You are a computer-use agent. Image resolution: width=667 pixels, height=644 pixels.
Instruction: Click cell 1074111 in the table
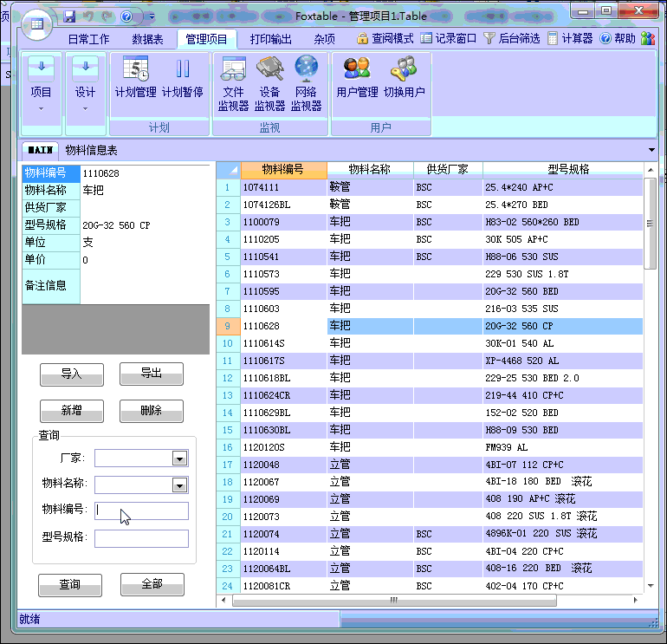[x=284, y=187]
